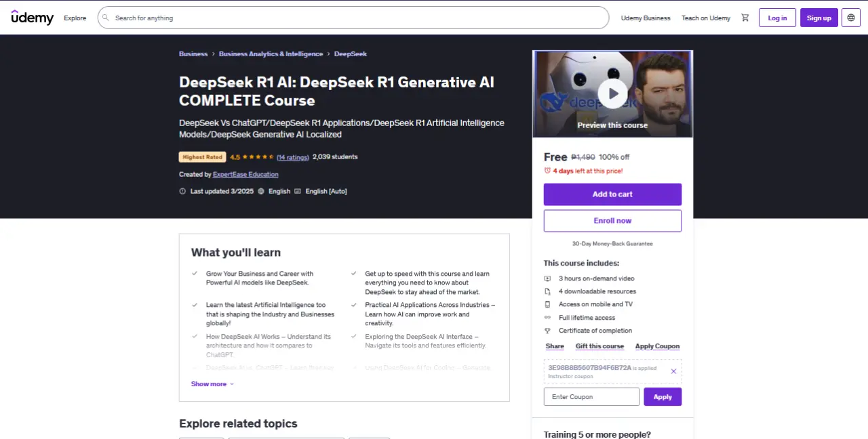
Task: Click the course preview thumbnail image
Action: [x=612, y=93]
